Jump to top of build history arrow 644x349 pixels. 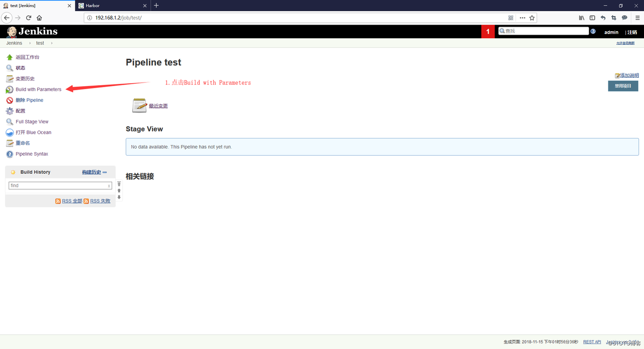click(119, 184)
